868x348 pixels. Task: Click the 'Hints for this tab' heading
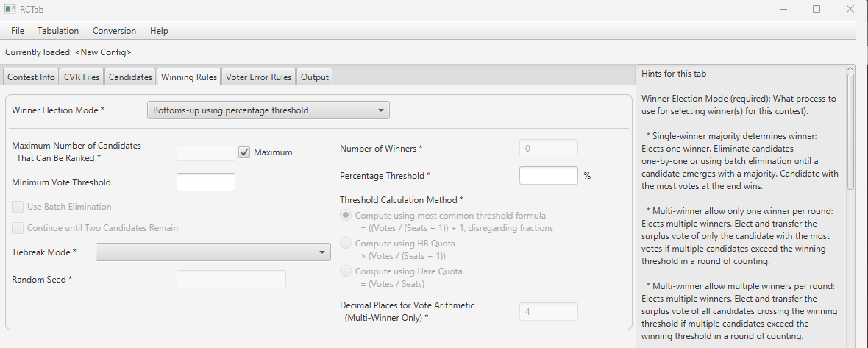pyautogui.click(x=674, y=73)
